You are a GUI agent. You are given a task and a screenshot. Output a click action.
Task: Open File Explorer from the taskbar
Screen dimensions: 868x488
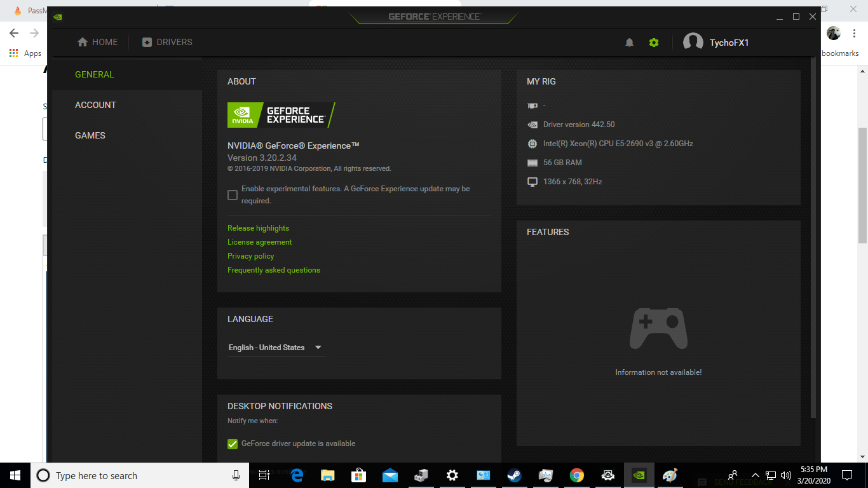(328, 475)
